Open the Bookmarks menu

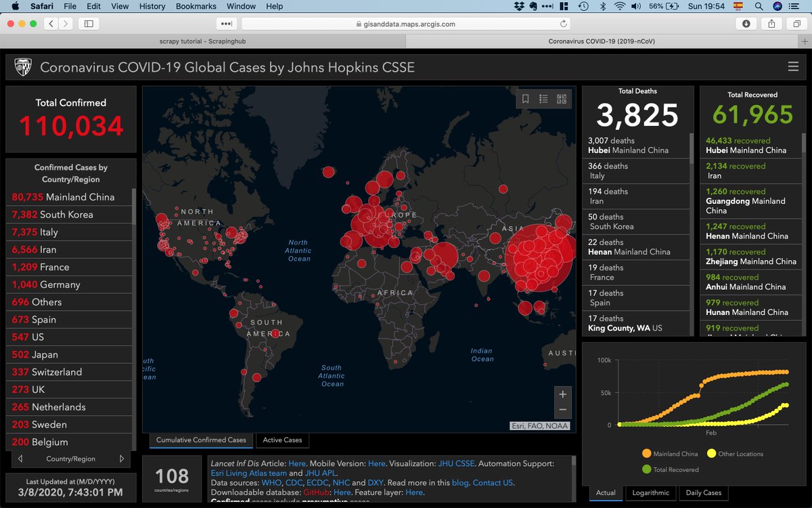coord(196,6)
